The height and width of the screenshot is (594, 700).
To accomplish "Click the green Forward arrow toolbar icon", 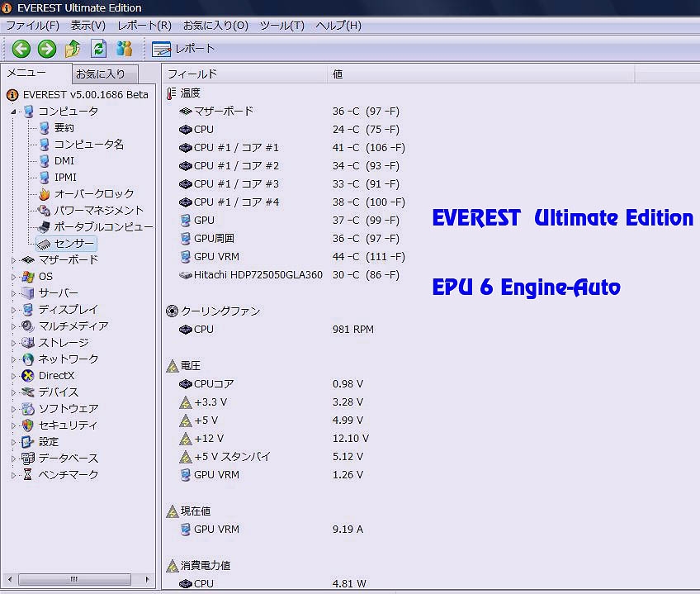I will tap(47, 49).
